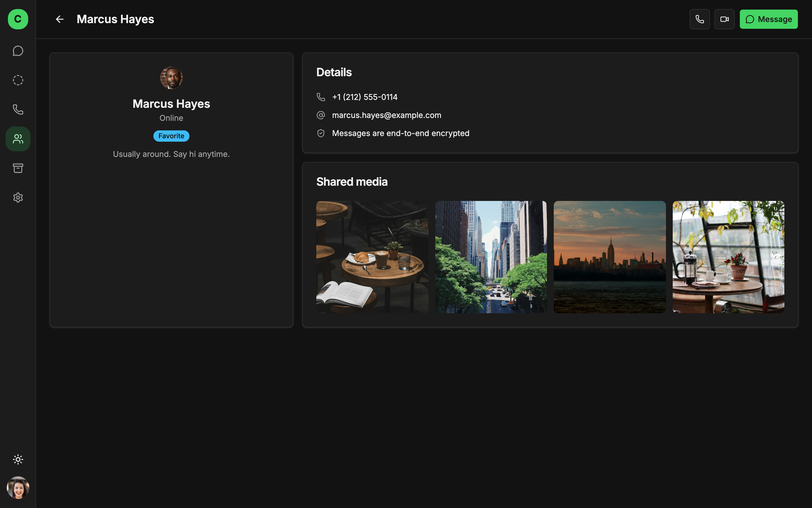812x508 pixels.
Task: Click the 'Shared media' heading
Action: pos(352,182)
